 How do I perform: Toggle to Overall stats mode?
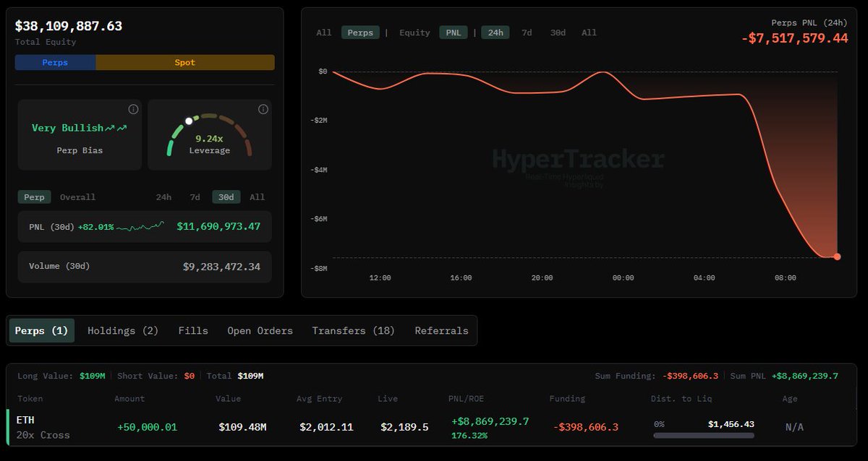click(76, 197)
